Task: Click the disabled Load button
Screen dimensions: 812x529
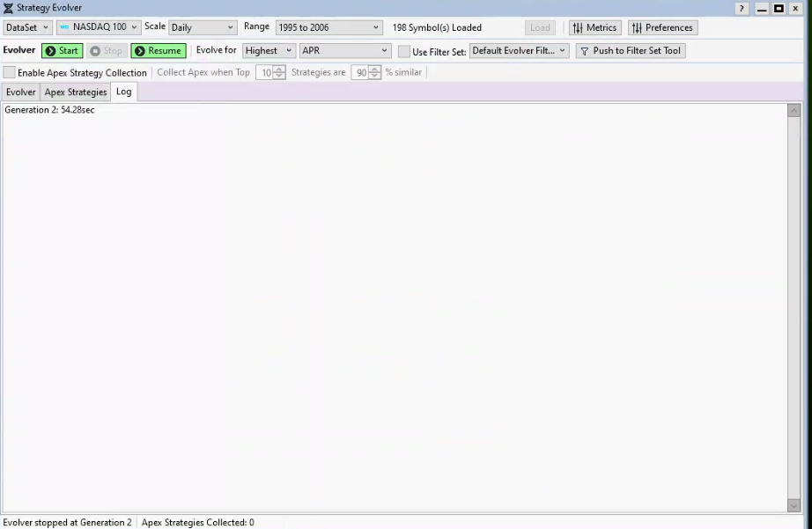Action: tap(540, 28)
